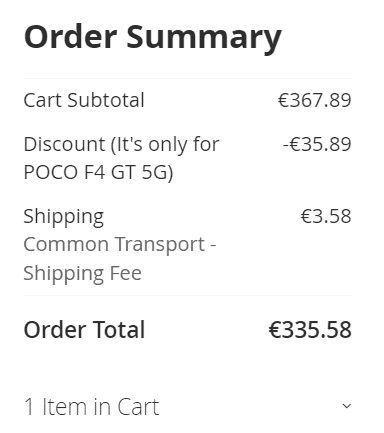Click the Order Total label
The height and width of the screenshot is (433, 384).
[84, 330]
